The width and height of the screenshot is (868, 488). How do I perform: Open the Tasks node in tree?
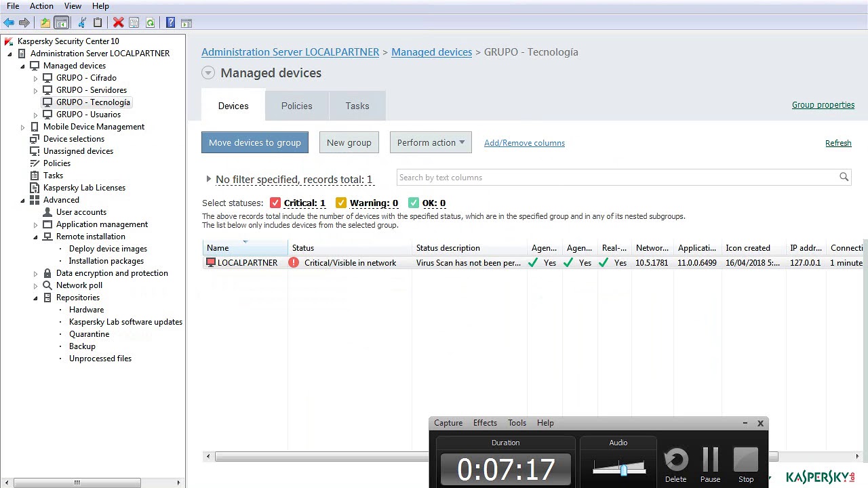[53, 176]
